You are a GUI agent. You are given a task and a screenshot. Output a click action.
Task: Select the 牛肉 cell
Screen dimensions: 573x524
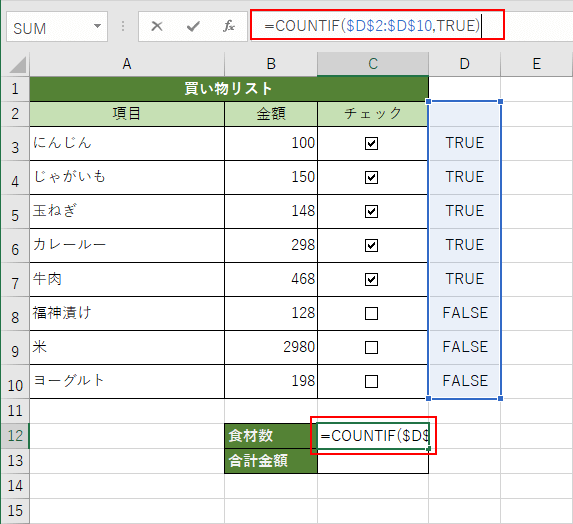[x=127, y=280]
